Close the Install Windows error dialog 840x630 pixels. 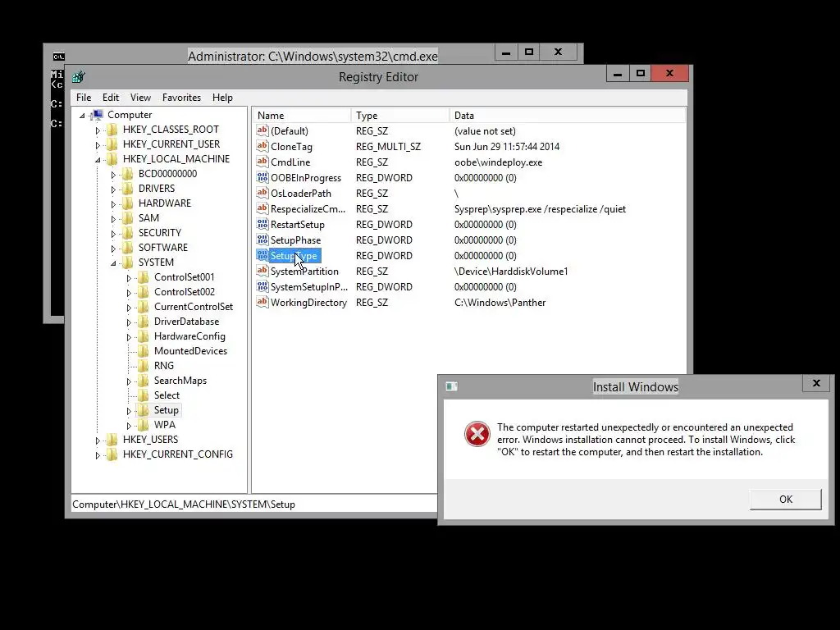816,383
